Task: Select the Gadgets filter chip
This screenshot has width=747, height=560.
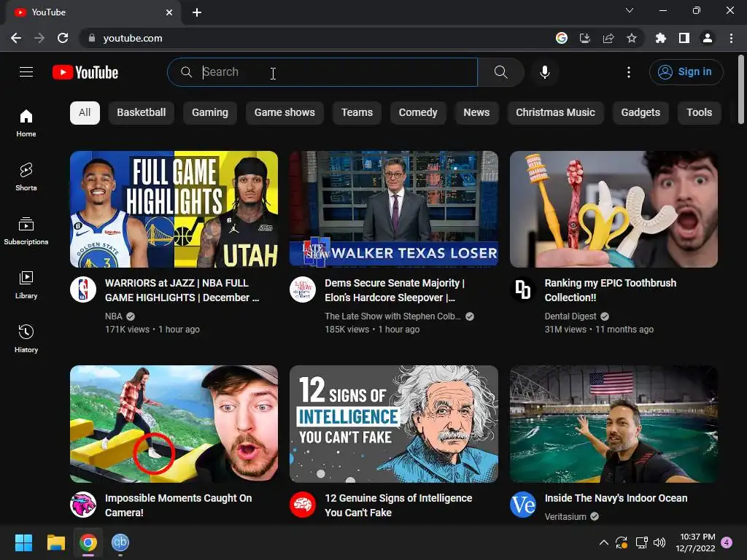Action: 640,113
